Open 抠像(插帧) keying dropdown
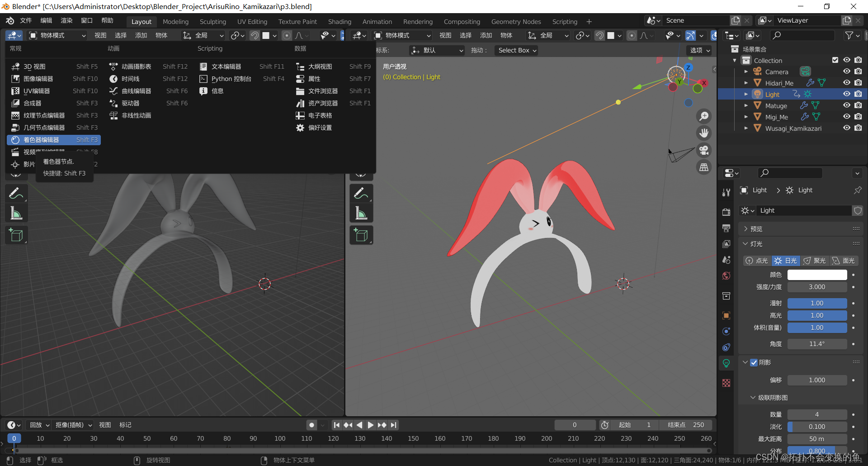Screen dimensions: 868x466 (x=73, y=425)
